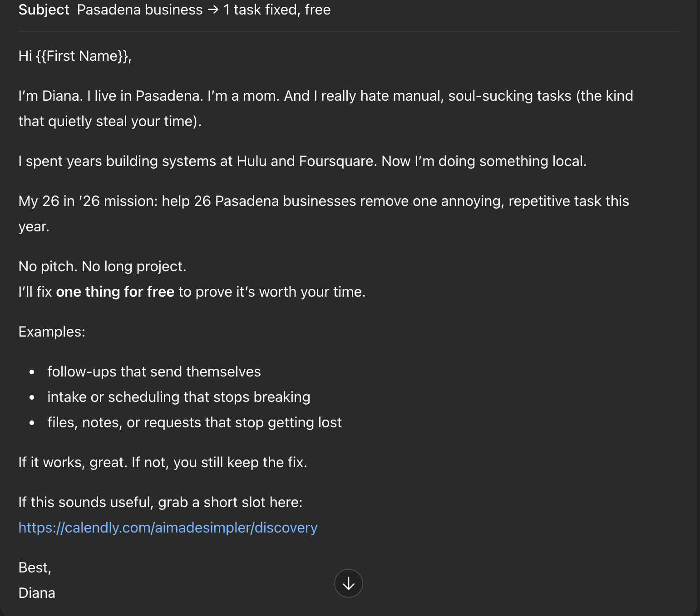Click the arrow symbol in the subject line
The width and height of the screenshot is (700, 616).
tap(213, 10)
